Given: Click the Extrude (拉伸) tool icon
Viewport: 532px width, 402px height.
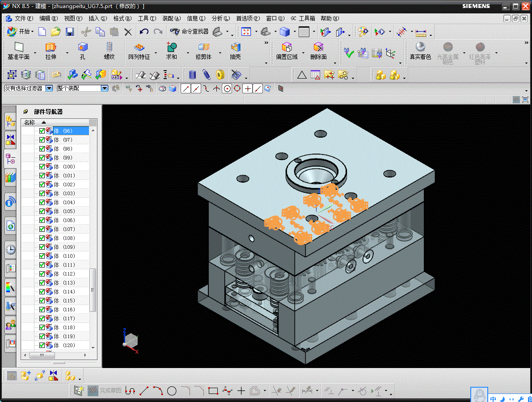Looking at the screenshot, I should [x=51, y=47].
